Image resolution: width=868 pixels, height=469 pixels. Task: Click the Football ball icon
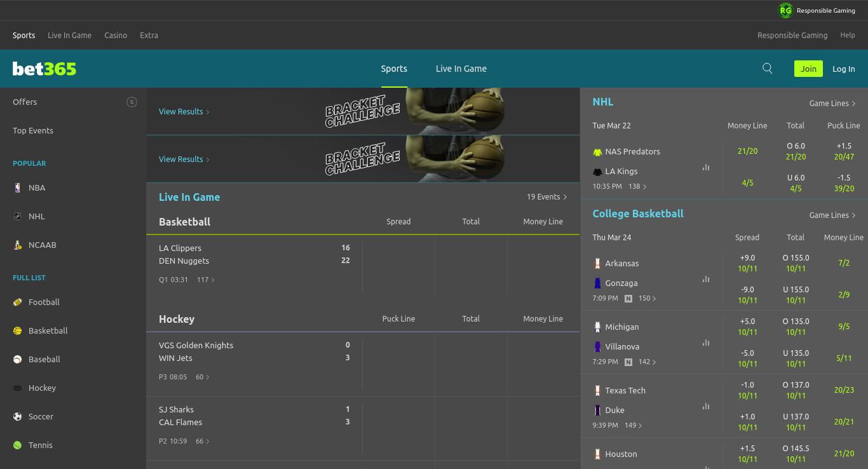(x=18, y=302)
